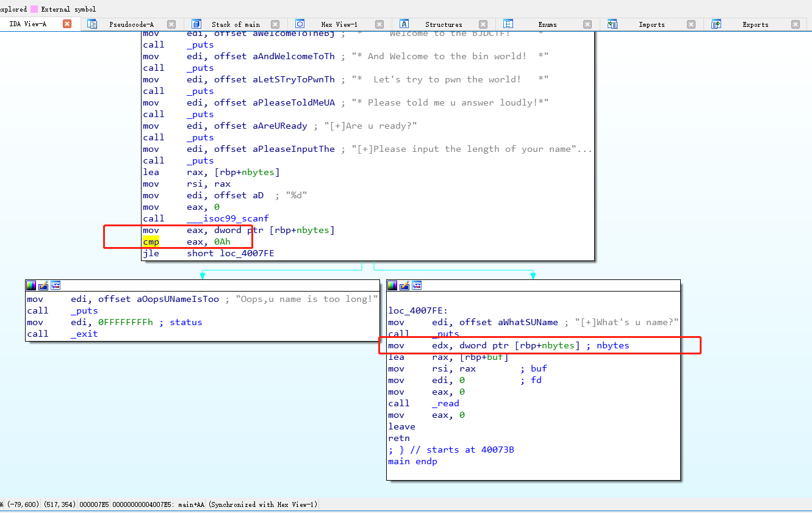Image resolution: width=812 pixels, height=513 pixels.
Task: Click the "aPleaseInputThe" operand
Action: tap(293, 149)
